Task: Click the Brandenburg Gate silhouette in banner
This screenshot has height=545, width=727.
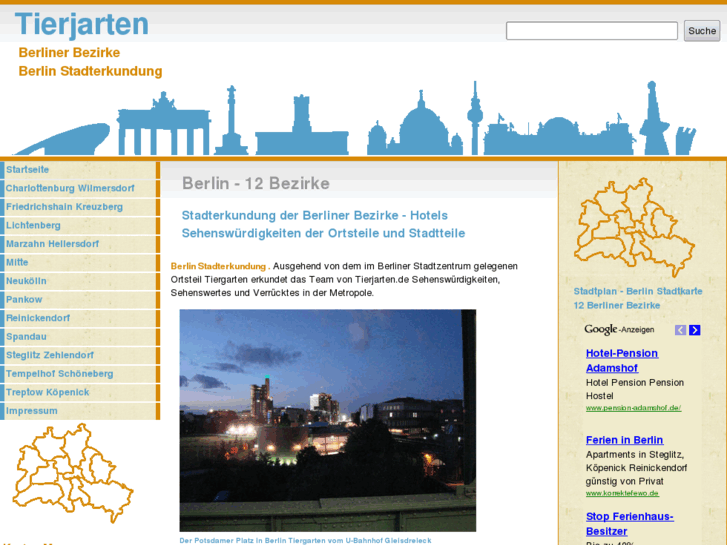Action: click(163, 124)
